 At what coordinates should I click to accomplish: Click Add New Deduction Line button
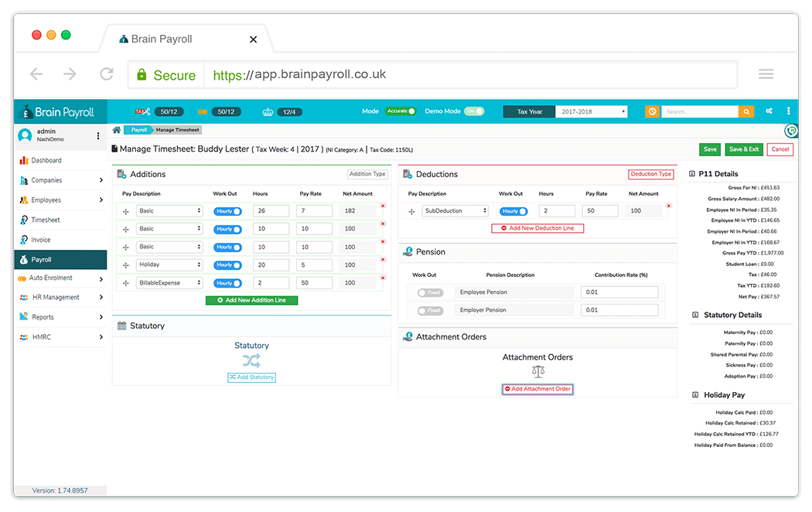(x=537, y=228)
